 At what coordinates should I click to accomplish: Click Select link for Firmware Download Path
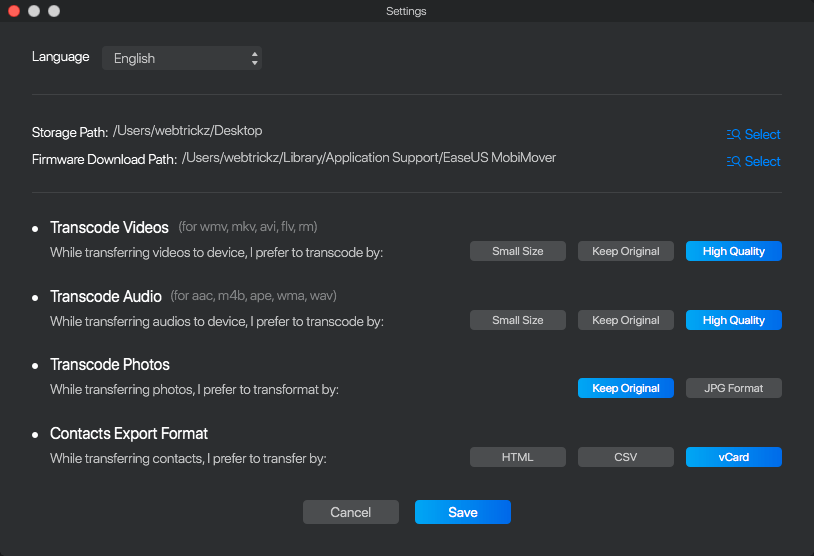[x=762, y=161]
